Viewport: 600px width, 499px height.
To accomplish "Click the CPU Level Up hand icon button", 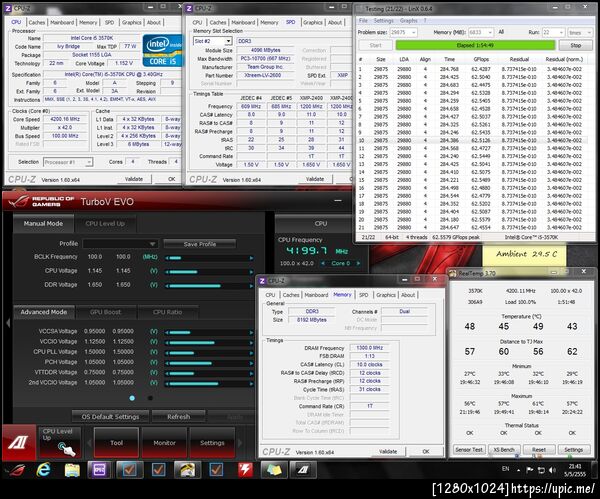I will (x=60, y=442).
